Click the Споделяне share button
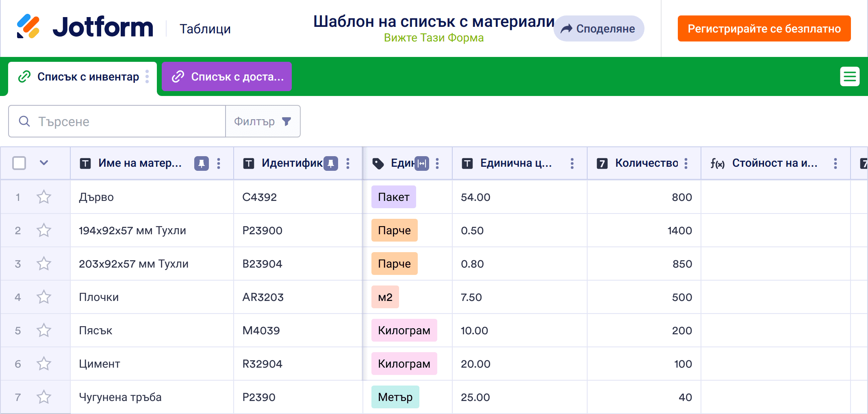The height and width of the screenshot is (414, 868). point(598,28)
